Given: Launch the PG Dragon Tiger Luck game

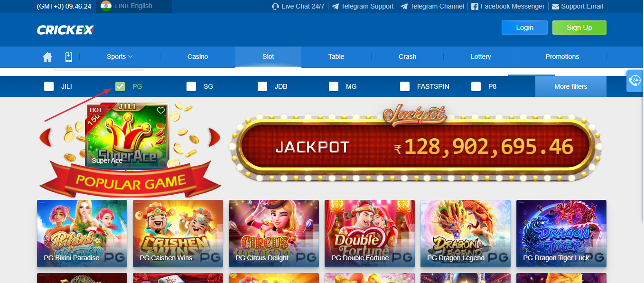Looking at the screenshot, I should coord(561,234).
